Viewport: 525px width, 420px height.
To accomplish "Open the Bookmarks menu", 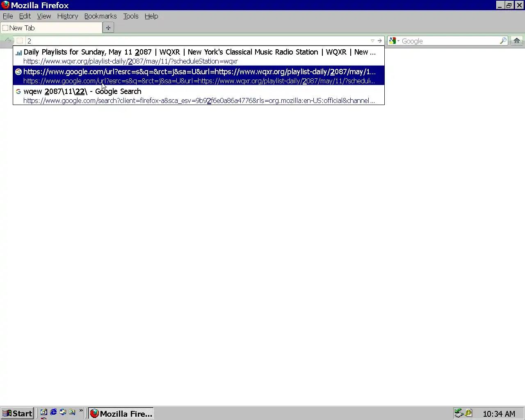I will point(100,16).
